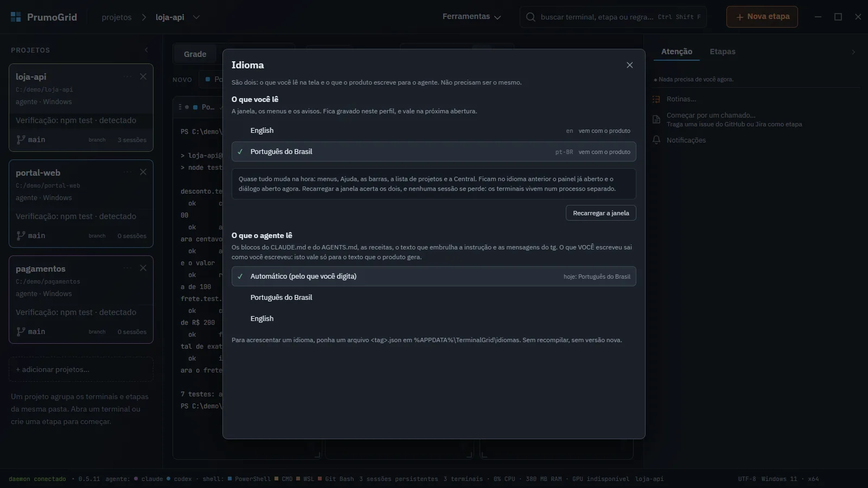Screen dimensions: 868x488
Task: Click the pagamentos branch icon
Action: point(21,332)
